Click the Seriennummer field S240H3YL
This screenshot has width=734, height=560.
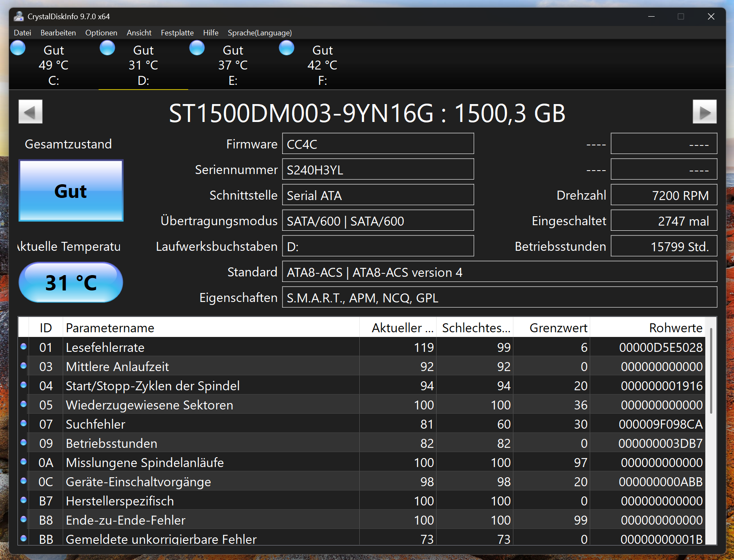378,169
